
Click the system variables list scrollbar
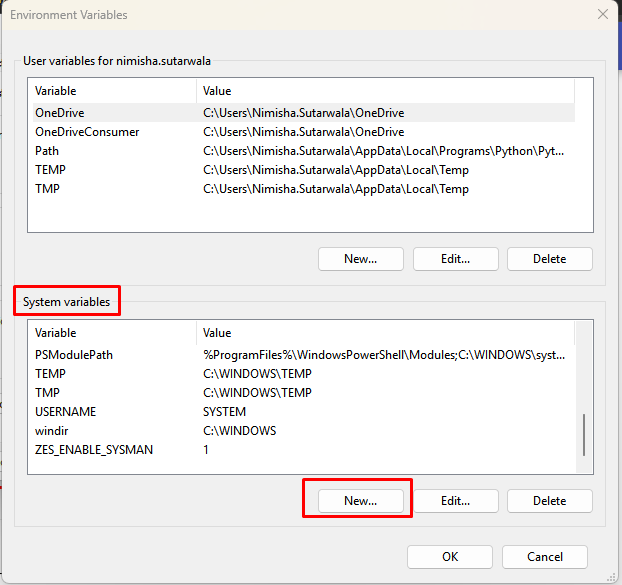[584, 434]
